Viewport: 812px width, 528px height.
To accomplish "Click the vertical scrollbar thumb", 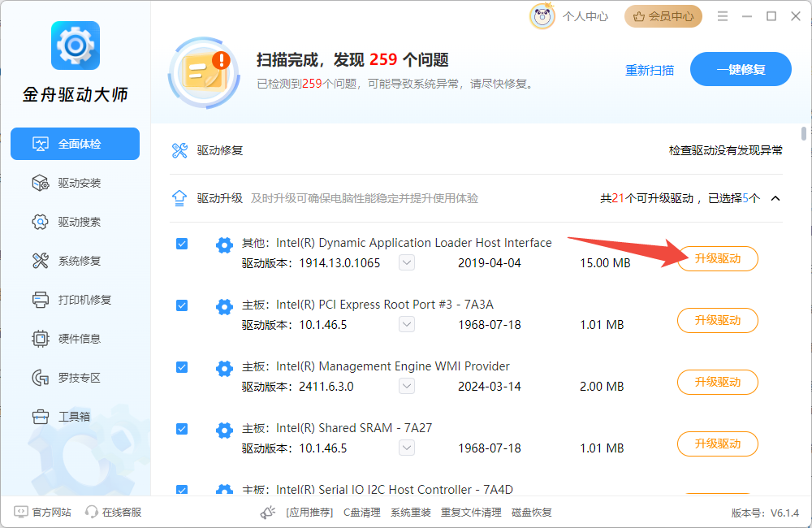I will 804,134.
